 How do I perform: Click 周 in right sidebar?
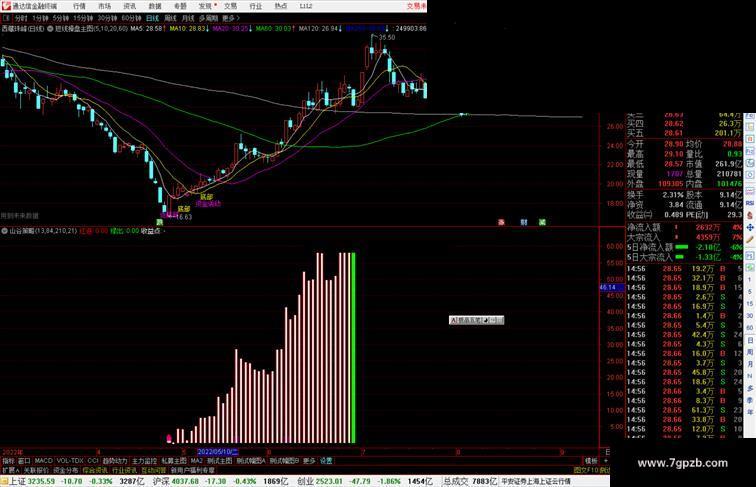point(750,352)
